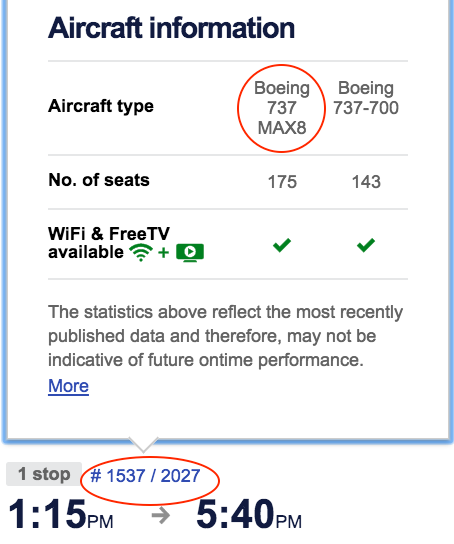Click the popup pointer arrow above flight number

143,445
